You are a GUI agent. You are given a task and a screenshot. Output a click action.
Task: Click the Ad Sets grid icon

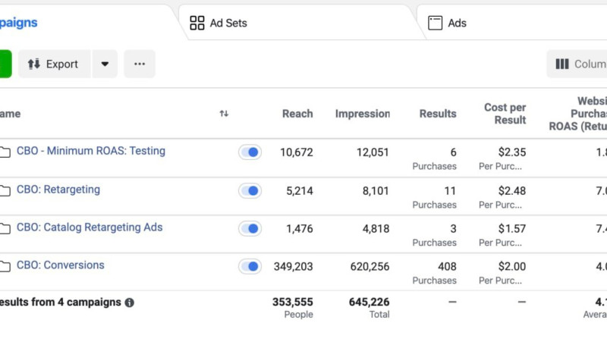click(197, 23)
